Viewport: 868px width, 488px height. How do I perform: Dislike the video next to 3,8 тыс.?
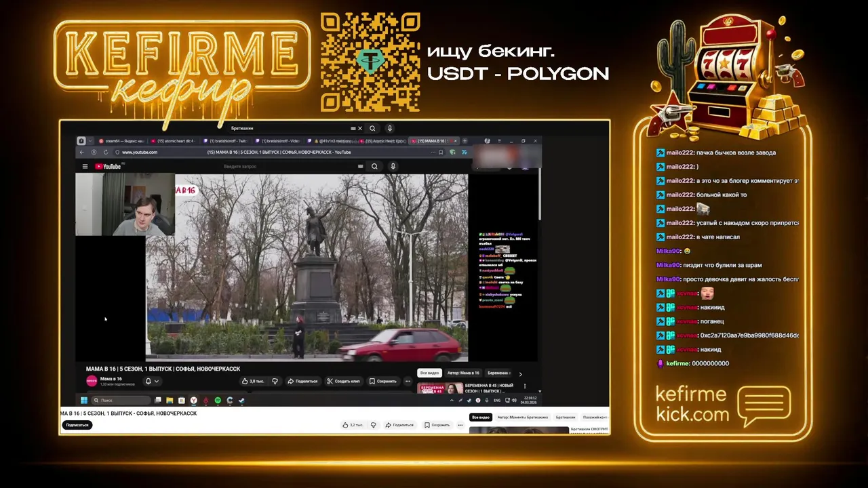point(275,381)
